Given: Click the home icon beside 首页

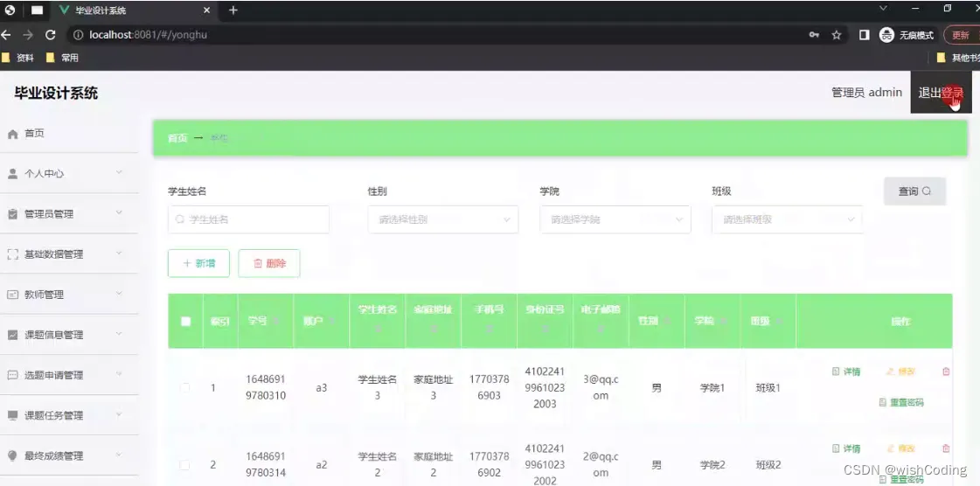Looking at the screenshot, I should 12,134.
